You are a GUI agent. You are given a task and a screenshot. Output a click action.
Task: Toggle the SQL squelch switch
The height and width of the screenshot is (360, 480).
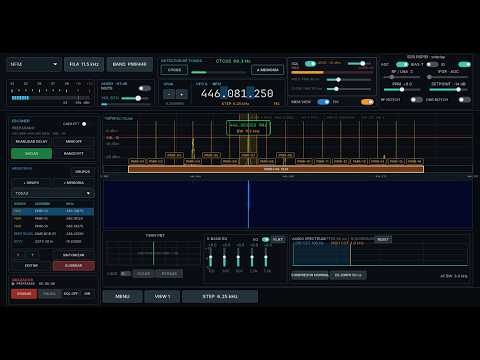pyautogui.click(x=310, y=63)
